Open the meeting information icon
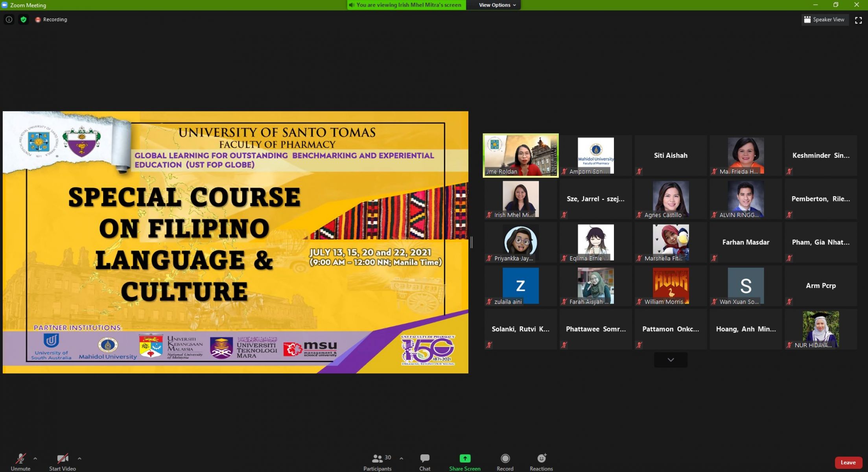This screenshot has height=472, width=868. [9, 19]
